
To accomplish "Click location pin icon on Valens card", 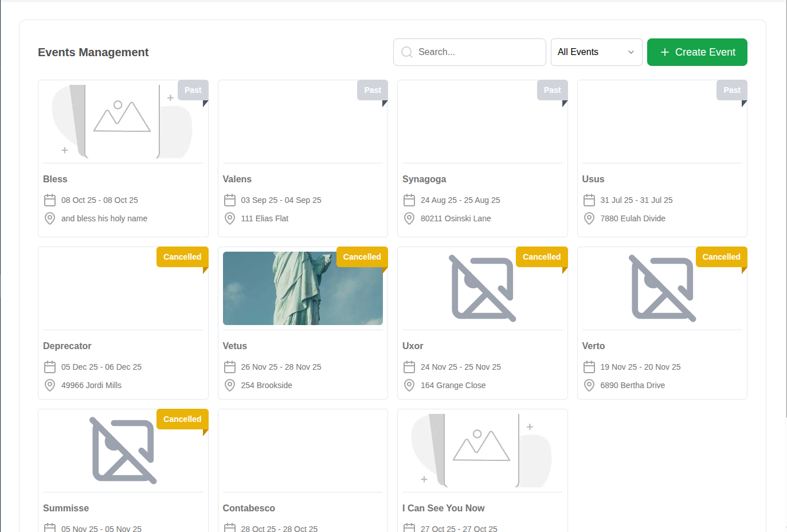I will click(x=230, y=218).
